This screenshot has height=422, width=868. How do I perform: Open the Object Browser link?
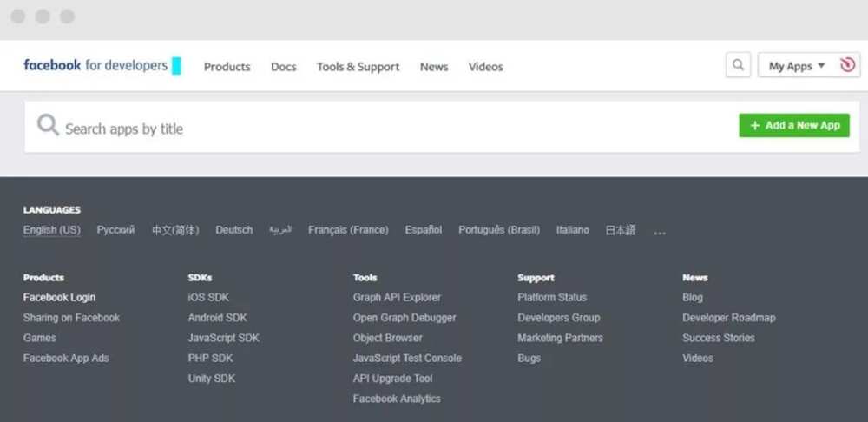pos(387,338)
